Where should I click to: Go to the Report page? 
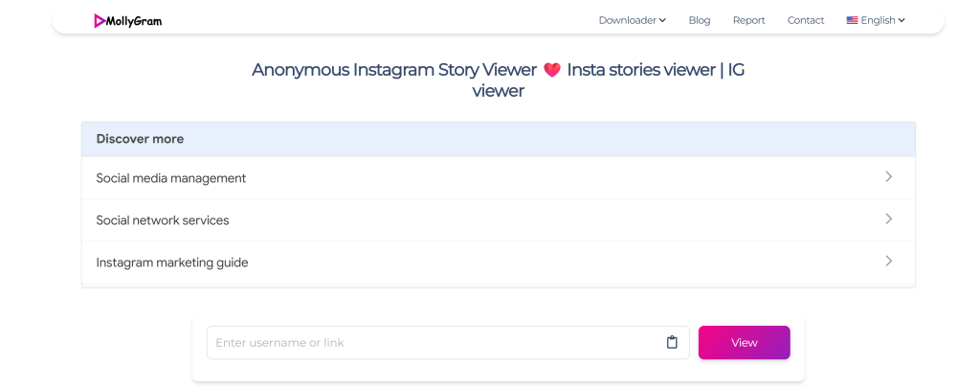[x=748, y=20]
